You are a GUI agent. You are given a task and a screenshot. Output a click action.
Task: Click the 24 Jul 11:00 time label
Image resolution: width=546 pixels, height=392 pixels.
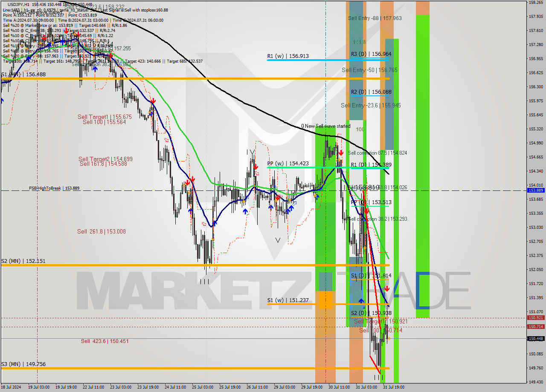pos(175,387)
